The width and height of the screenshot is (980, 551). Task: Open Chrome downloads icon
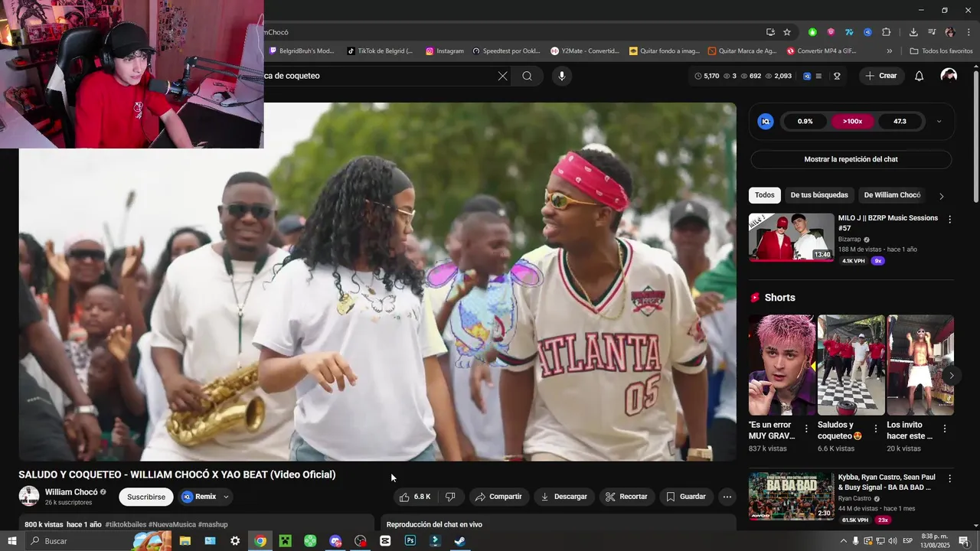pos(913,32)
